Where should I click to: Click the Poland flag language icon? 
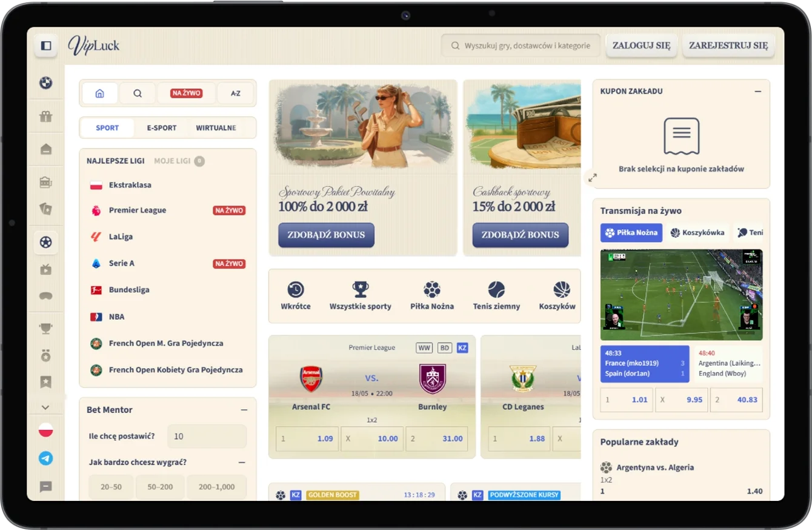pos(46,431)
